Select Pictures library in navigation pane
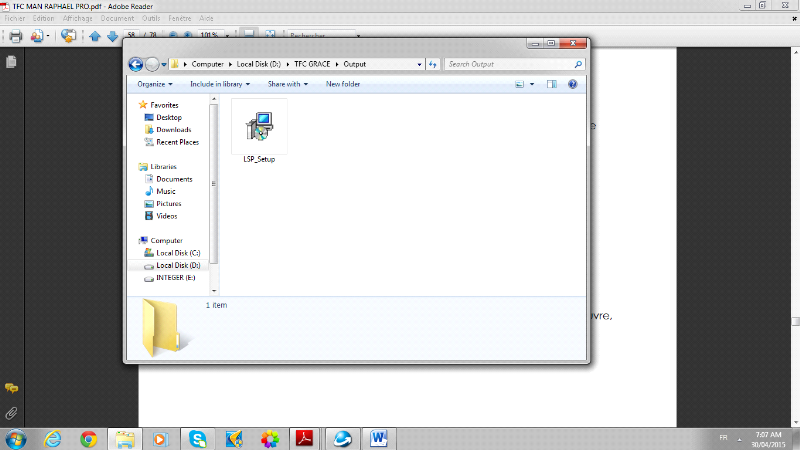 [x=168, y=204]
